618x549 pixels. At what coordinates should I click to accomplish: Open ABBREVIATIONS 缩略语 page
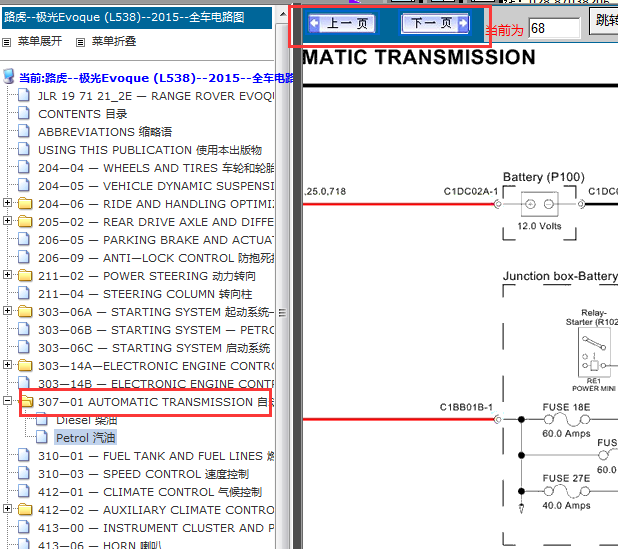(105, 132)
